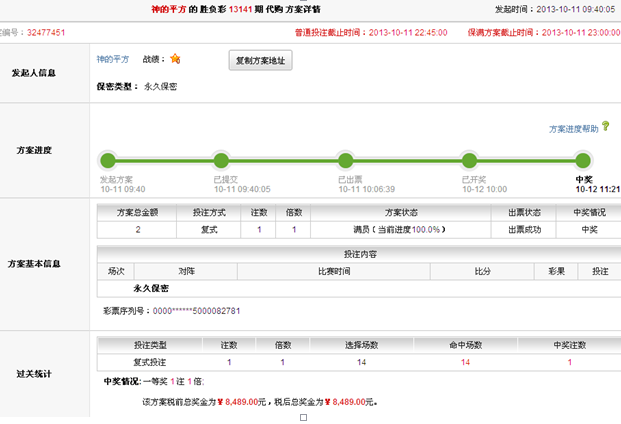Screen dimensions: 621x424
Task: Click the 已出票 progress circle
Action: pyautogui.click(x=345, y=160)
